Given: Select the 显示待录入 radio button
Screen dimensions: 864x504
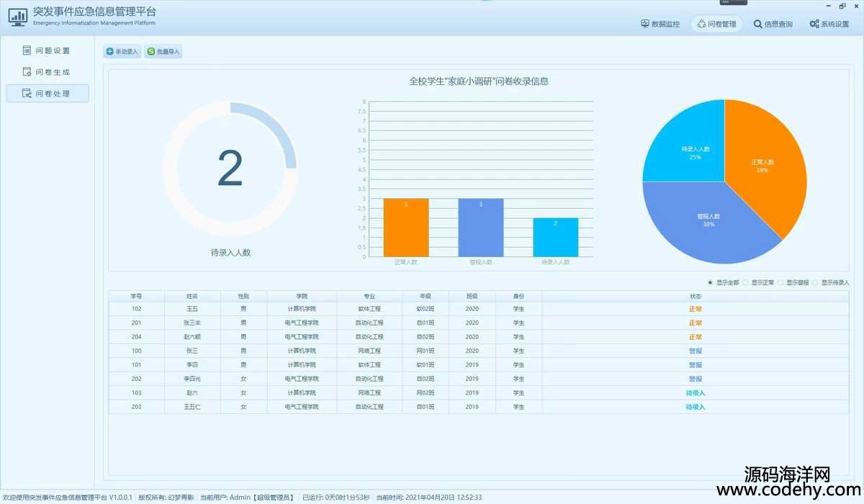Looking at the screenshot, I should pyautogui.click(x=816, y=282).
